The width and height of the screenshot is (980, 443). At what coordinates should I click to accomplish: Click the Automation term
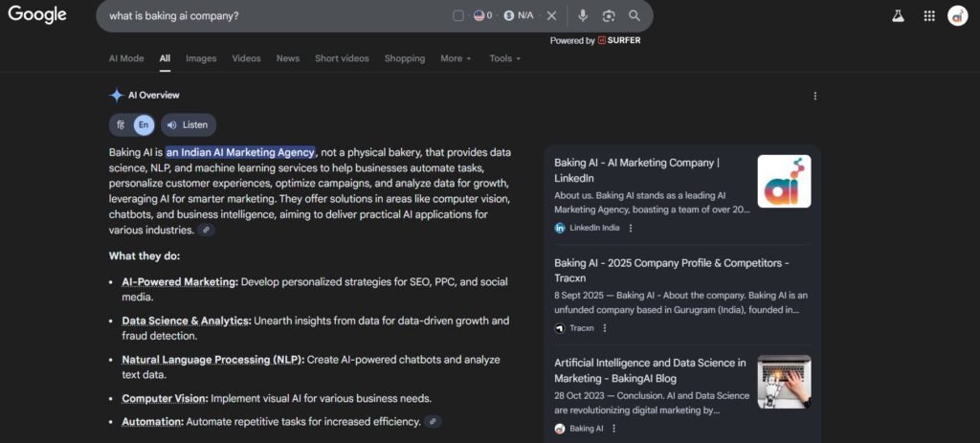(x=152, y=422)
